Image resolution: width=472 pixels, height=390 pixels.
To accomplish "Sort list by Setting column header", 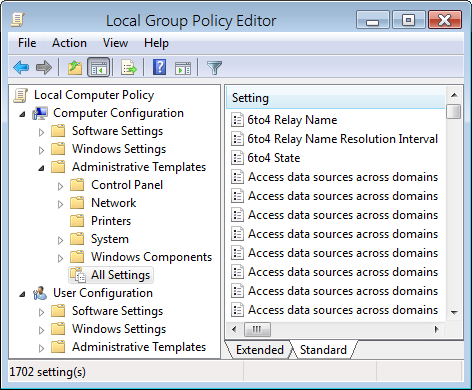I will pyautogui.click(x=335, y=98).
